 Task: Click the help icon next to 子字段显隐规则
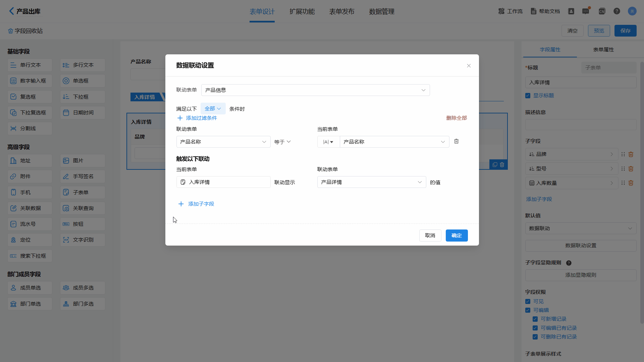coord(569,263)
